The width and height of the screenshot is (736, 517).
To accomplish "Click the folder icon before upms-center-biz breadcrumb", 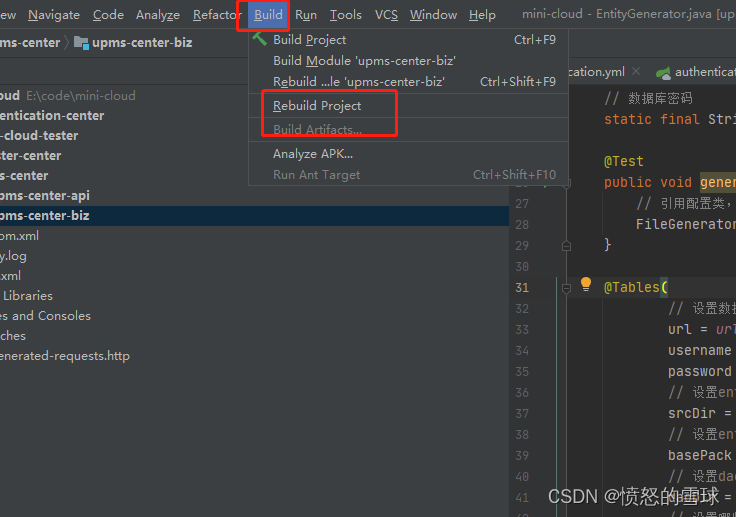I will [81, 43].
